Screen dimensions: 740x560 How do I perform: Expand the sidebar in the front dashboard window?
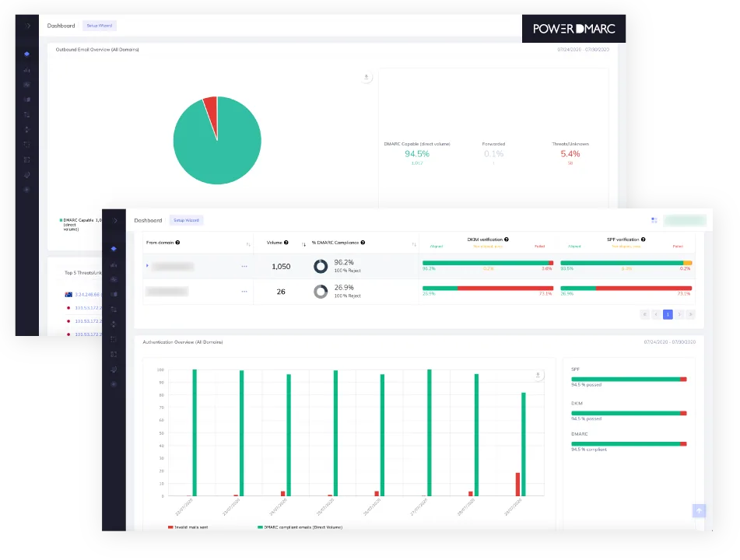pyautogui.click(x=115, y=221)
